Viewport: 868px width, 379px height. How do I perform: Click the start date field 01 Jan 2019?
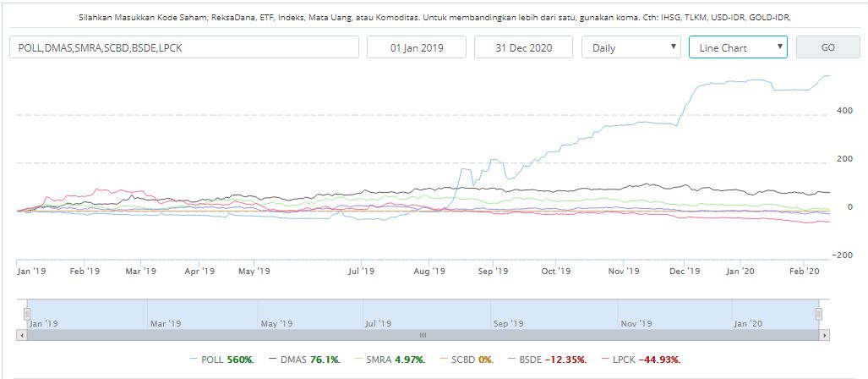416,47
